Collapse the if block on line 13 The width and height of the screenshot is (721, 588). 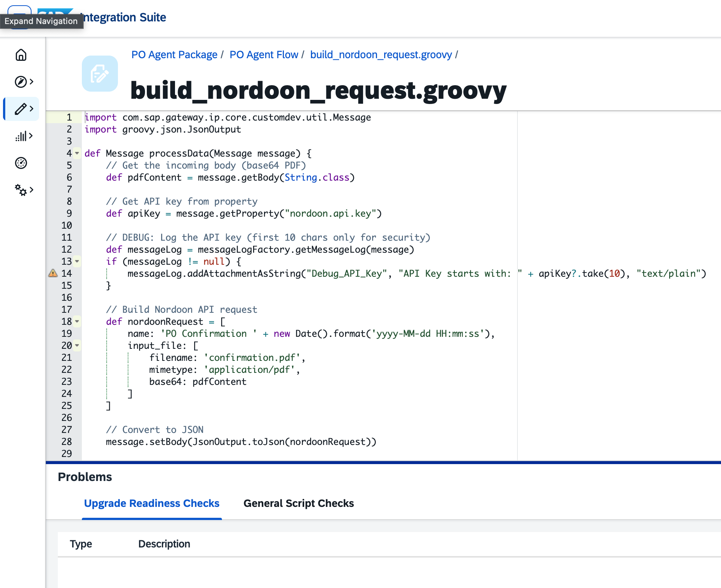(77, 261)
